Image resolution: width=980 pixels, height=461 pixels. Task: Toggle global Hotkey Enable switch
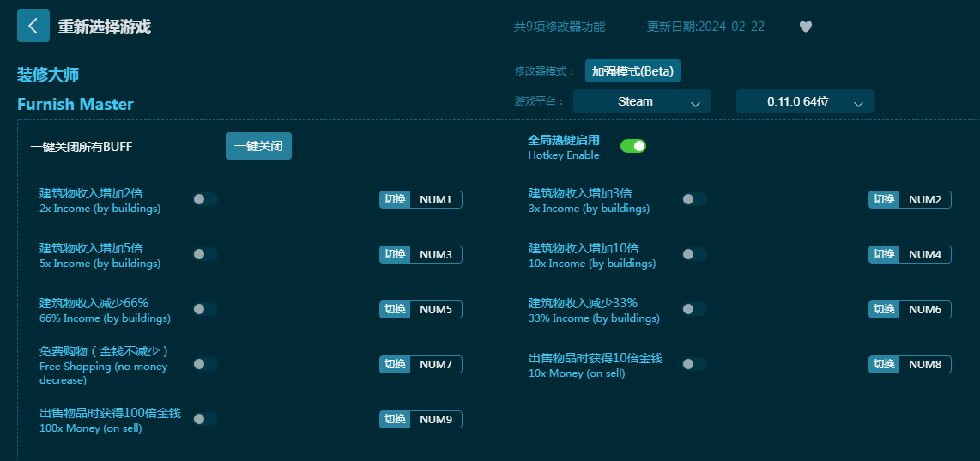[632, 146]
